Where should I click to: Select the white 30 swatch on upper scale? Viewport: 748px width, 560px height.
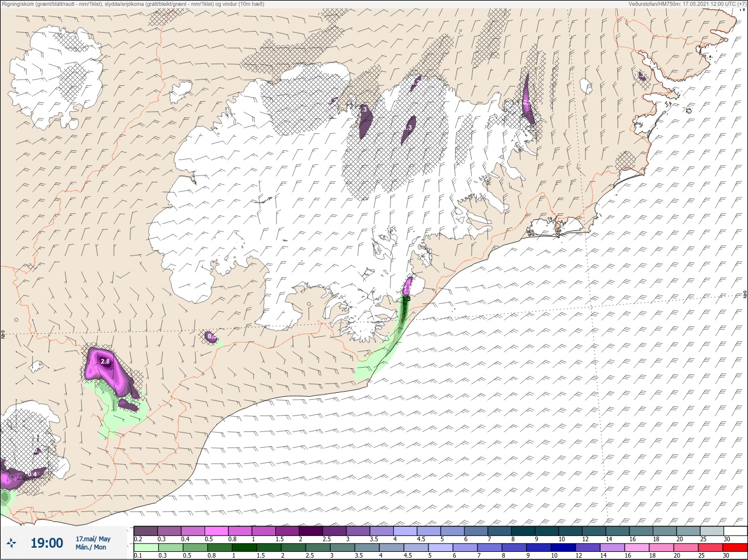tap(736, 531)
